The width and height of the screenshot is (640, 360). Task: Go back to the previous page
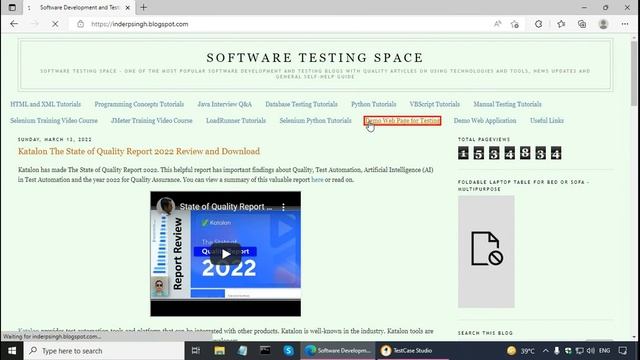click(x=14, y=24)
